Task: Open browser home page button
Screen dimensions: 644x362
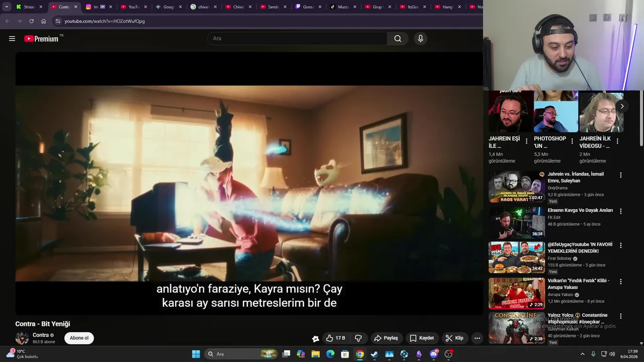Action: pyautogui.click(x=43, y=21)
